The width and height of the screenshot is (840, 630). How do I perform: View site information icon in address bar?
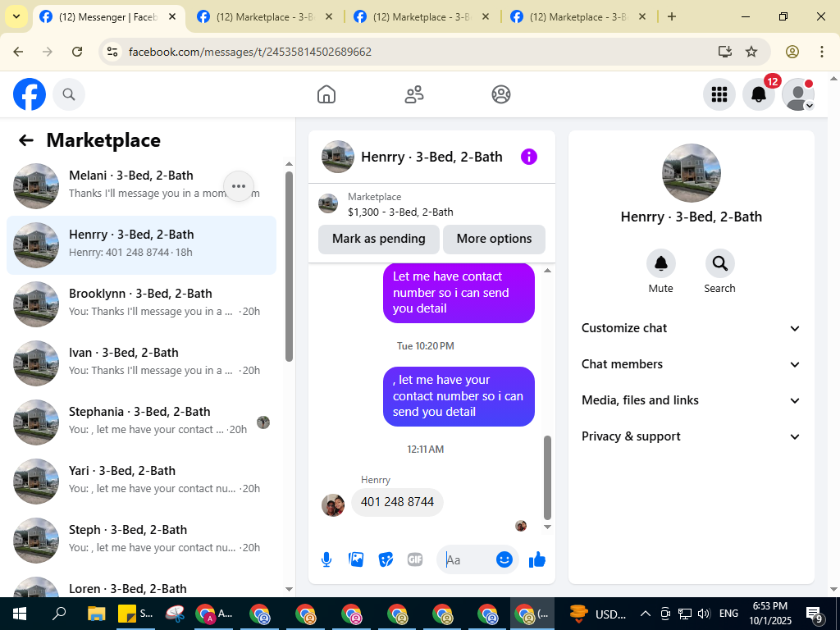point(112,52)
